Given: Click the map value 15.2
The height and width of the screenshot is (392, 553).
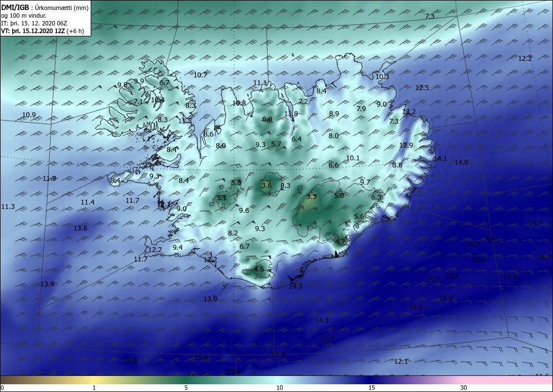Looking at the screenshot, I should (x=452, y=276).
